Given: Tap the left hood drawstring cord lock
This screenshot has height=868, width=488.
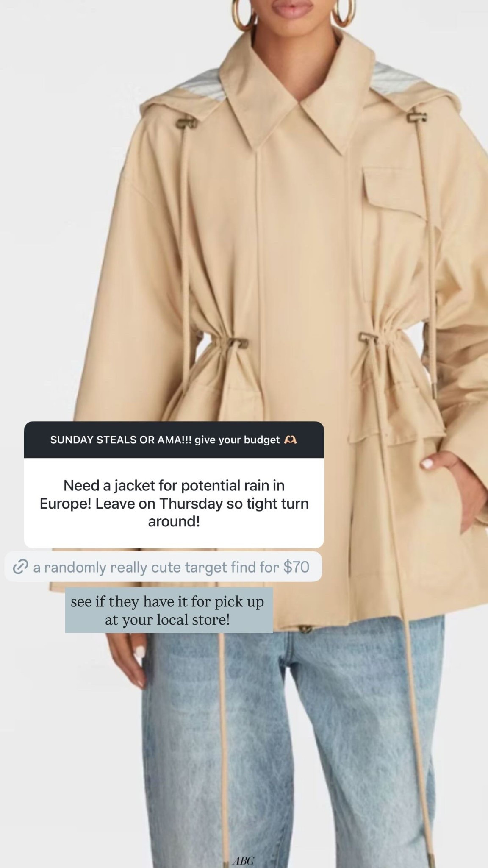Looking at the screenshot, I should coord(186,122).
